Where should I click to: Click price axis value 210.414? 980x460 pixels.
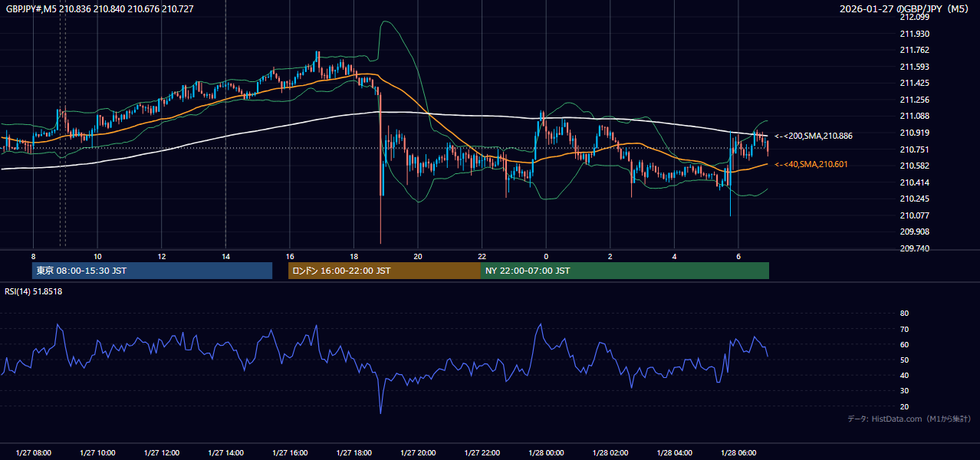pos(914,182)
